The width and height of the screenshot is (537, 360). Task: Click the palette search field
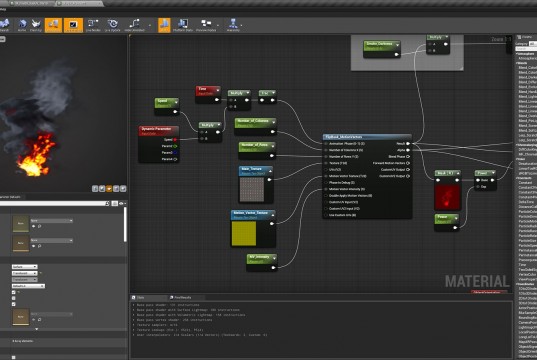[526, 49]
